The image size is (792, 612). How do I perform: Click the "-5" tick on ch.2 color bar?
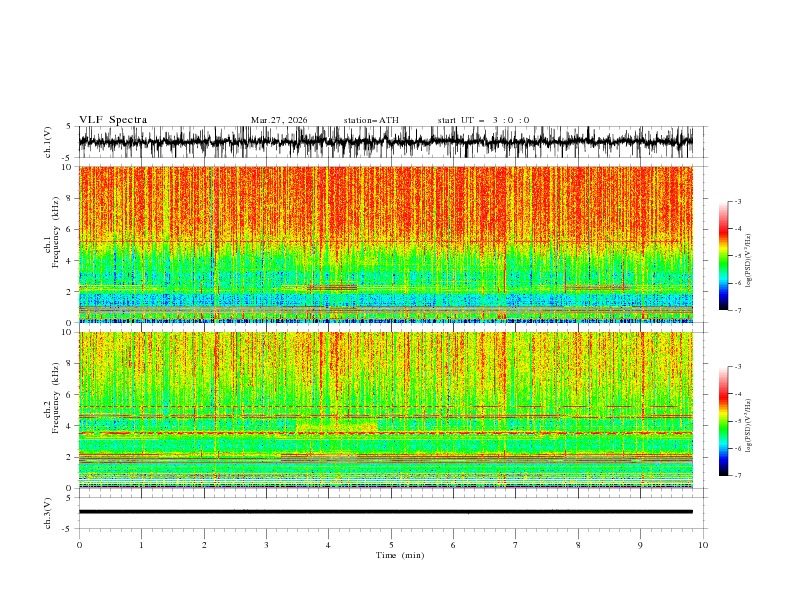click(x=737, y=421)
